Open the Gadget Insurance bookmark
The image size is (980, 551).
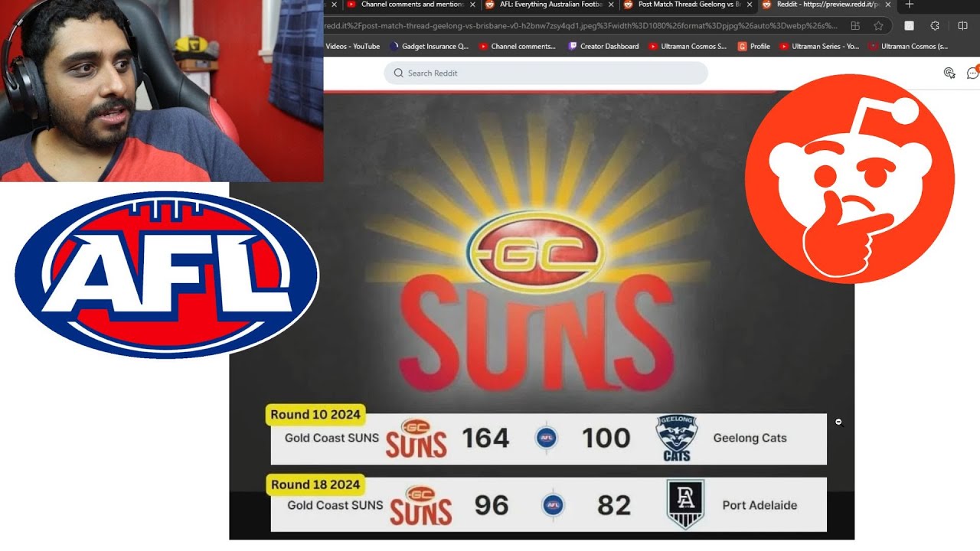[429, 46]
